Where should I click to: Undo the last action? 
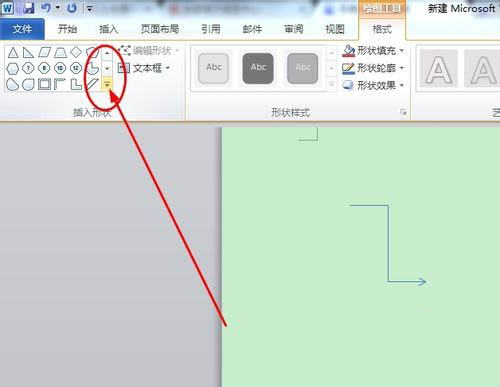pos(46,8)
